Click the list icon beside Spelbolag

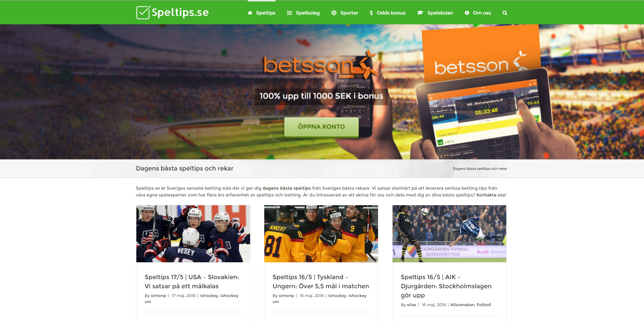click(290, 13)
